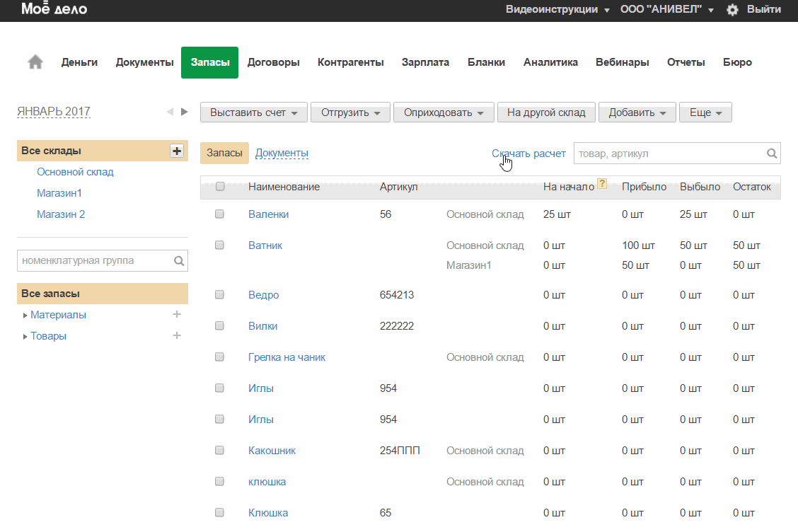Open the Контрагенты menu section
Screen dimensions: 798x532
350,62
